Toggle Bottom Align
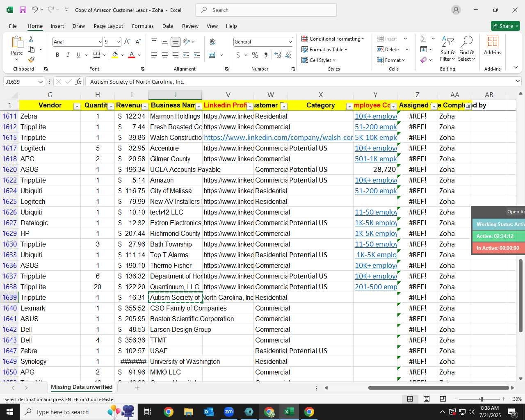Screen dimensions: 525x420 [176, 42]
